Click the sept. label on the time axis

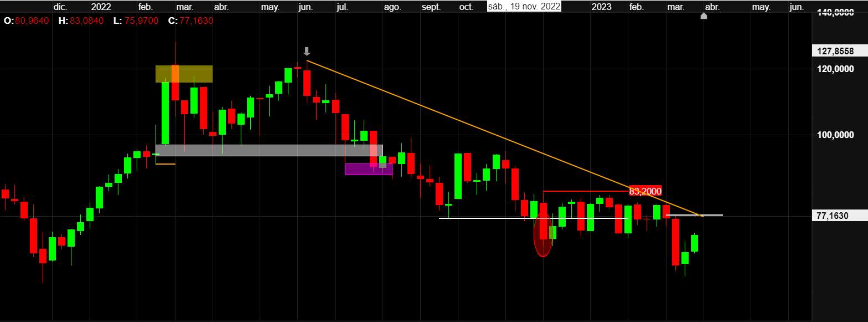(431, 7)
